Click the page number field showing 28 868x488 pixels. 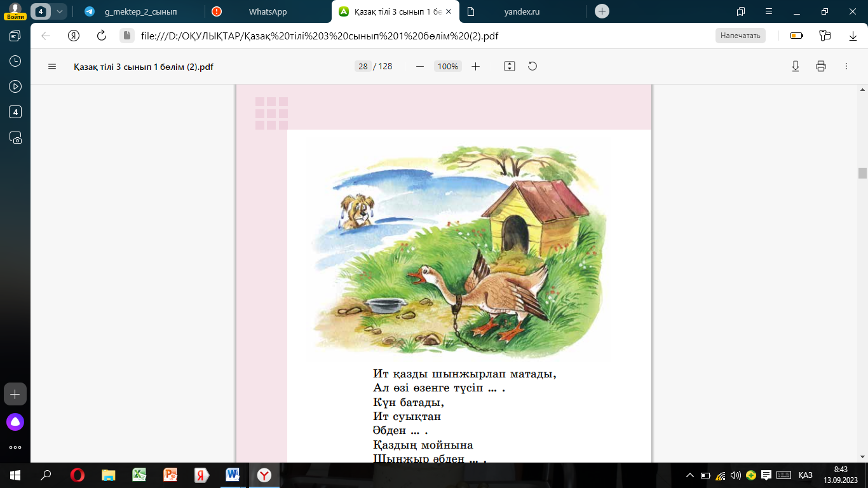(x=363, y=66)
